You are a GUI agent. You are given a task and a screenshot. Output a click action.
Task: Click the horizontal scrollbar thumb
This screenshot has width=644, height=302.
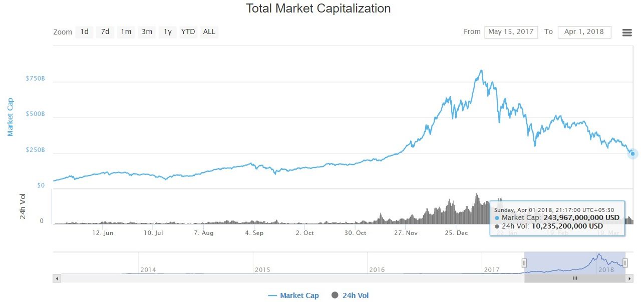(575, 278)
